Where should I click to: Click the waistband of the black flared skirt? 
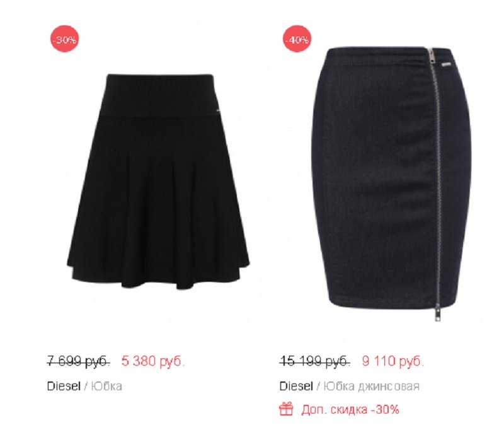[158, 94]
